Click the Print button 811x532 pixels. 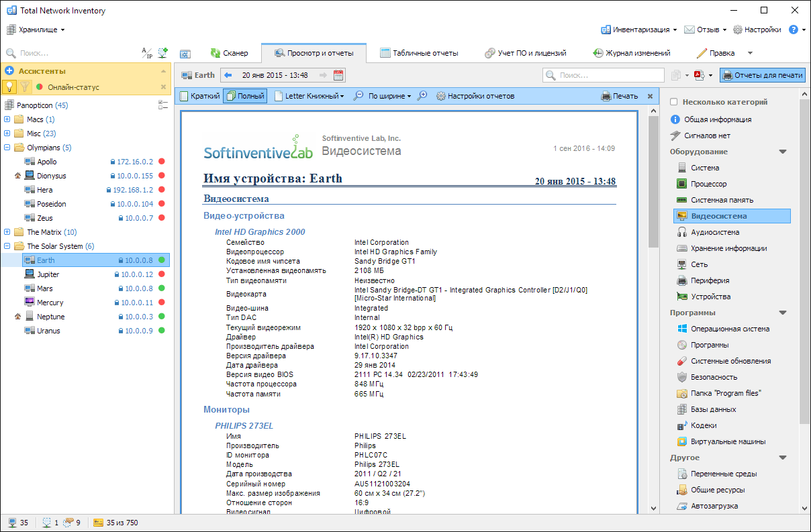[x=619, y=96]
